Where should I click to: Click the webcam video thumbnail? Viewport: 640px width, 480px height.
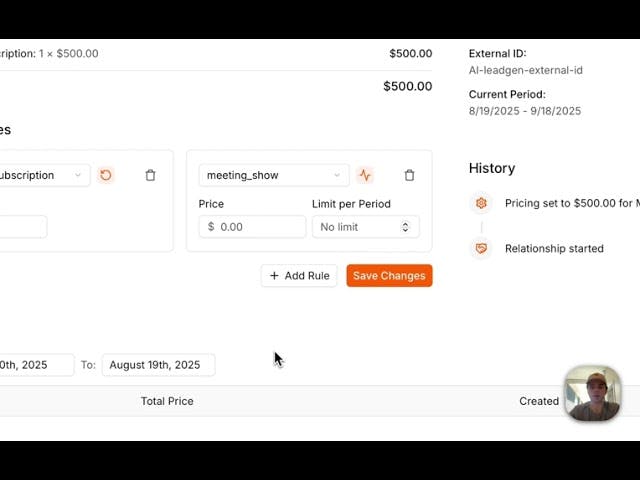pos(593,393)
